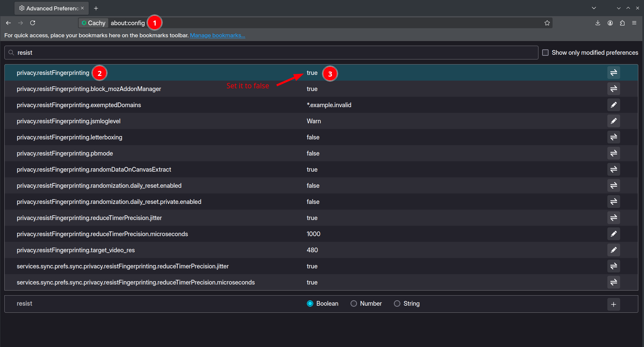Open the downloads panel
The height and width of the screenshot is (347, 644).
(598, 23)
